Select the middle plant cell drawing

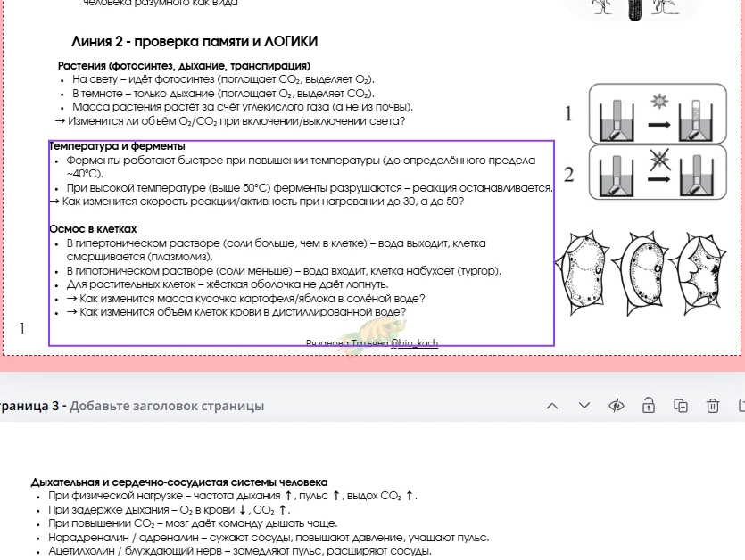640,274
